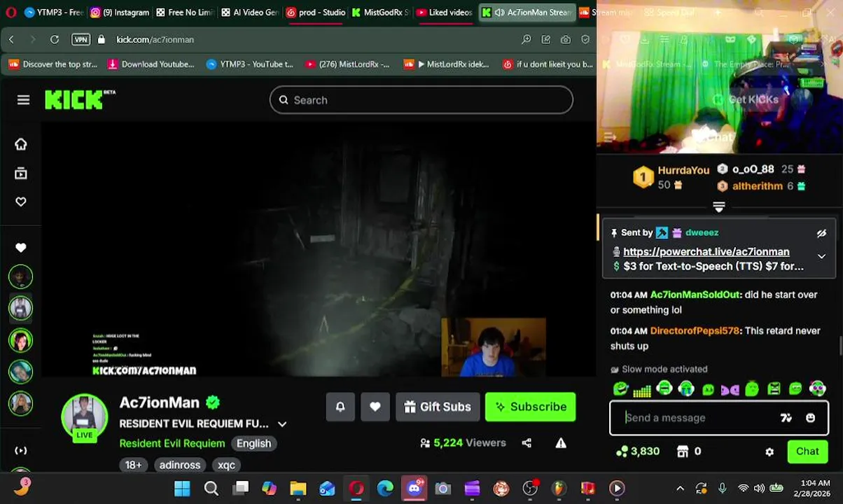Insert the purple bow-tie emote
Viewport: 843px width, 504px height.
pos(730,390)
